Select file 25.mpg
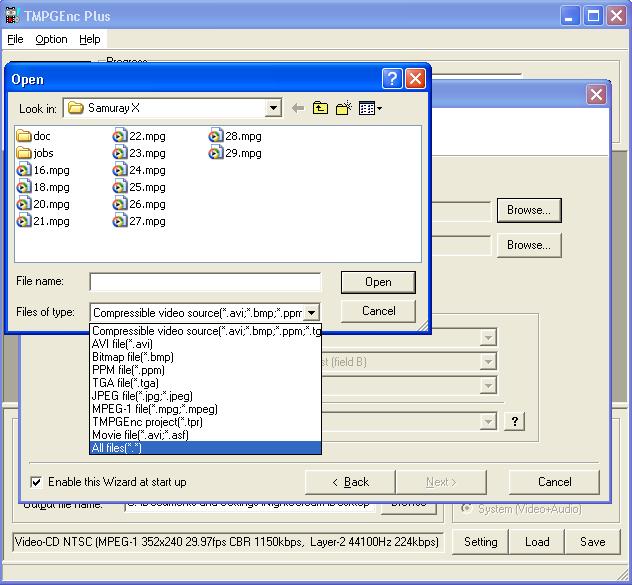632x585 pixels. coord(139,187)
